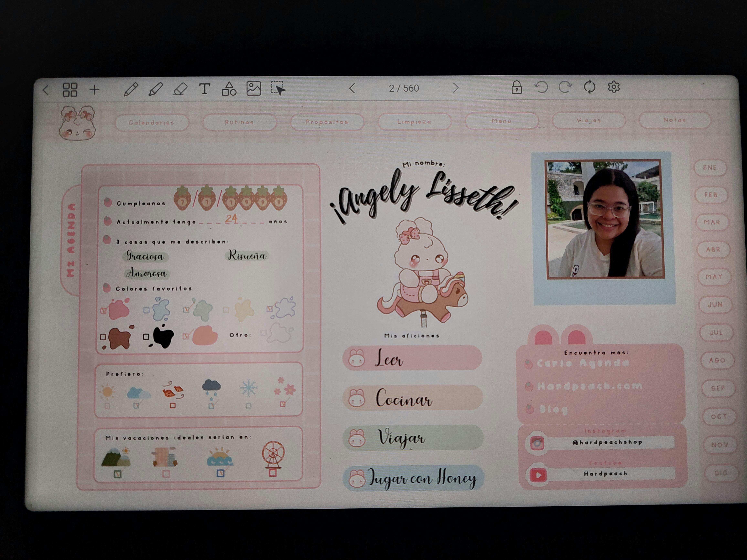
Task: Open the page thumbnails grid view
Action: 70,90
